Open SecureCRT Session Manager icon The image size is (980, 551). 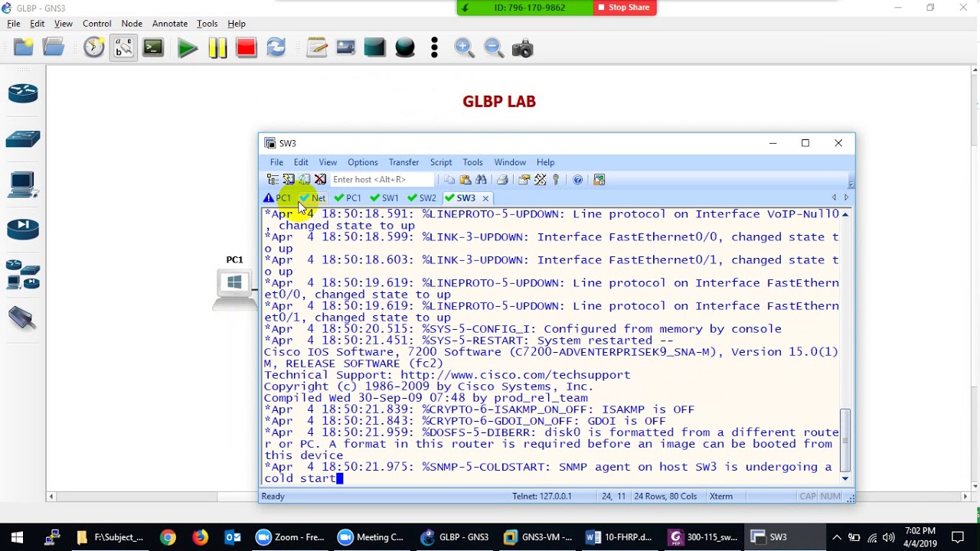tap(273, 180)
